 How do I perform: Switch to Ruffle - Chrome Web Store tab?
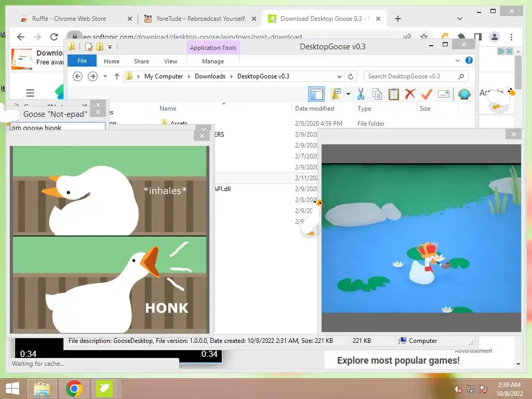click(x=76, y=19)
